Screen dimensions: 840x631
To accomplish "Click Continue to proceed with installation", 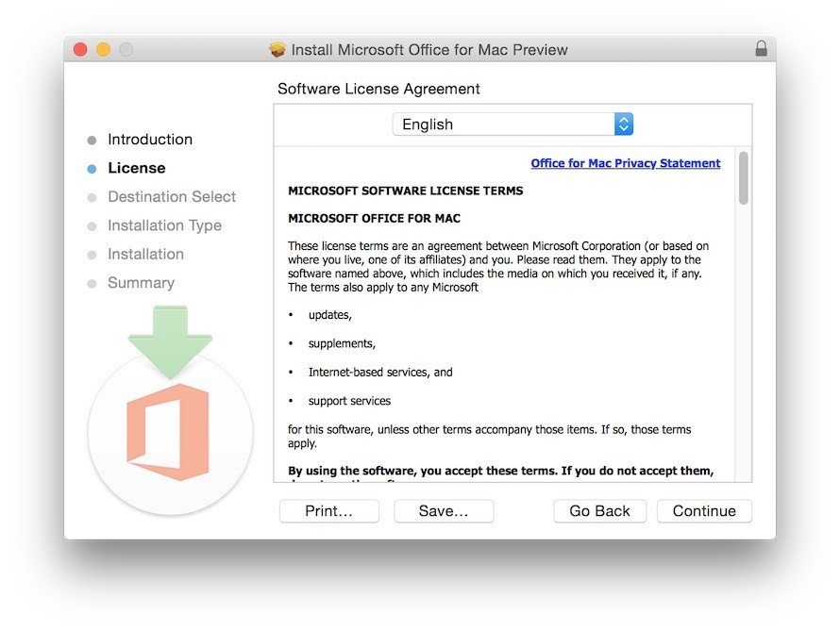I will point(704,511).
